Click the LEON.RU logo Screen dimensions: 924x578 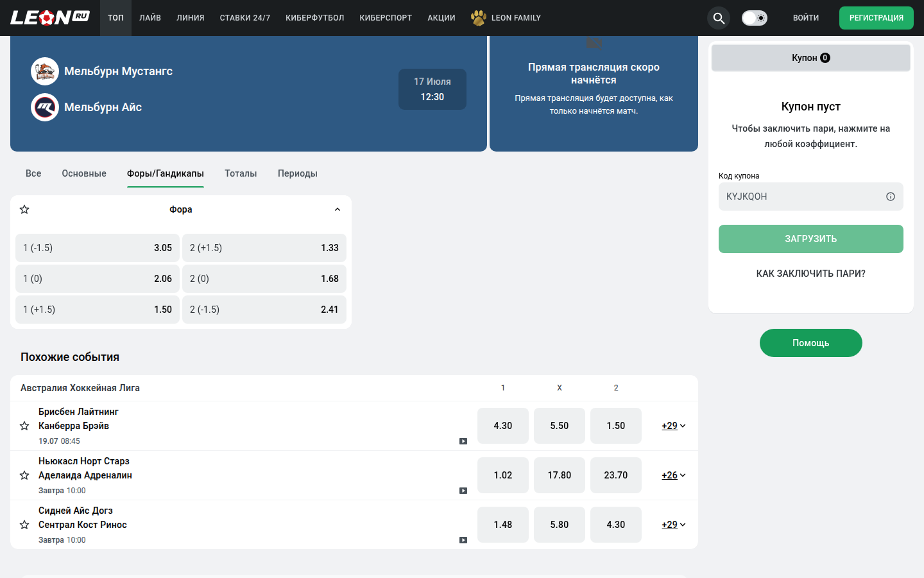point(50,17)
